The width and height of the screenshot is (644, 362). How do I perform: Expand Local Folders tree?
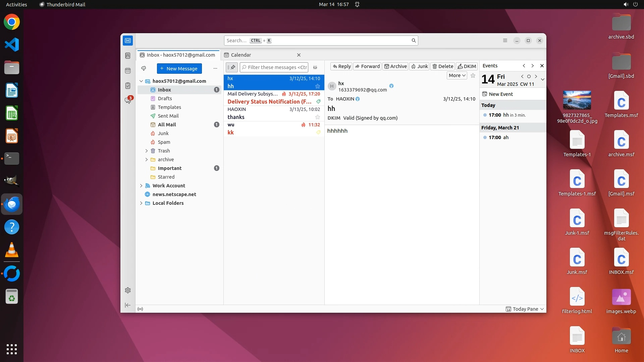141,203
